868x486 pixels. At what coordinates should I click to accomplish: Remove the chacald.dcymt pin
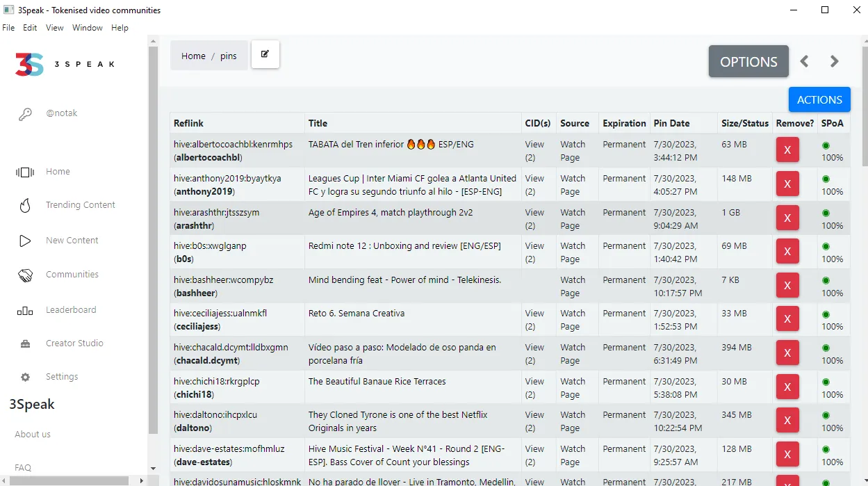pos(787,353)
